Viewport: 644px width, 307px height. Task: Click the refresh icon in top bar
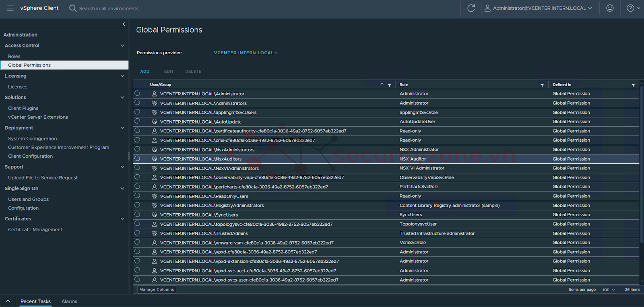point(471,8)
